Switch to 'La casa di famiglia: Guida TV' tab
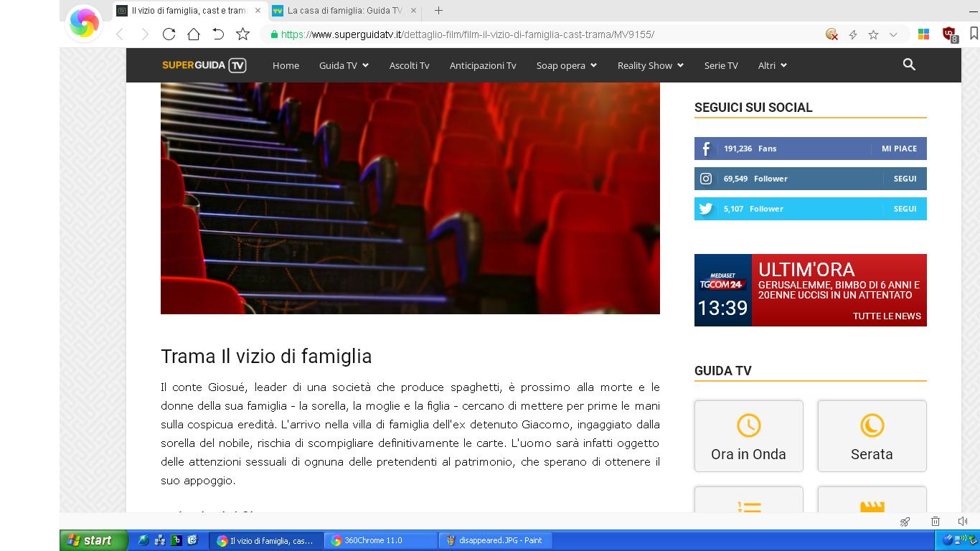 pos(344,11)
